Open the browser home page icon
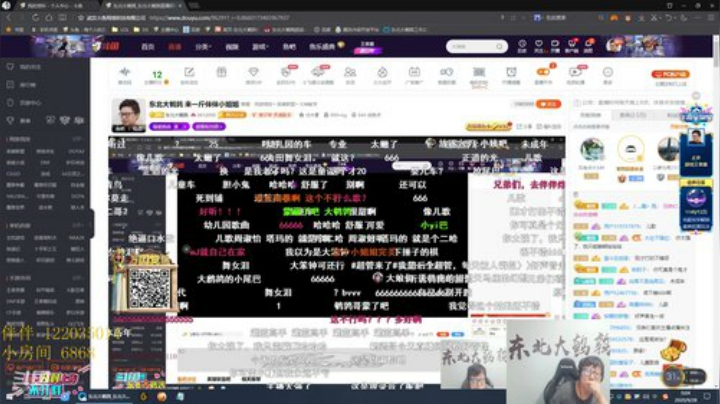 click(x=49, y=17)
